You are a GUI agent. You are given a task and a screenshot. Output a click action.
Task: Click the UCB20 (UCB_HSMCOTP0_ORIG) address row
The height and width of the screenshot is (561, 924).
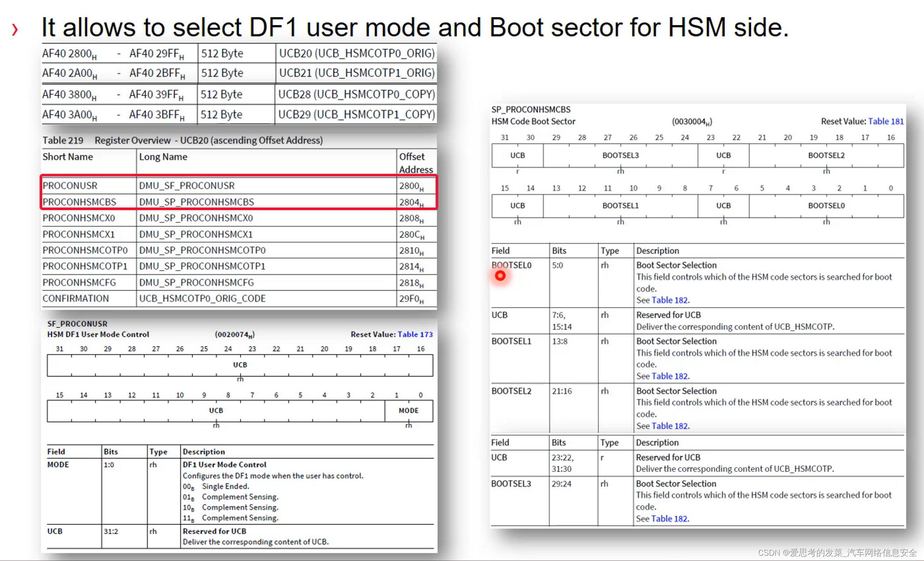(x=356, y=53)
